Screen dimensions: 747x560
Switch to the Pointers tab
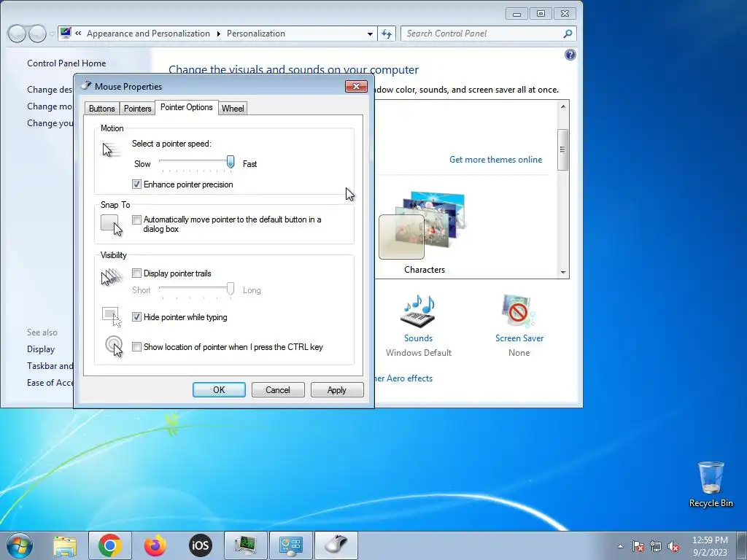pyautogui.click(x=138, y=109)
